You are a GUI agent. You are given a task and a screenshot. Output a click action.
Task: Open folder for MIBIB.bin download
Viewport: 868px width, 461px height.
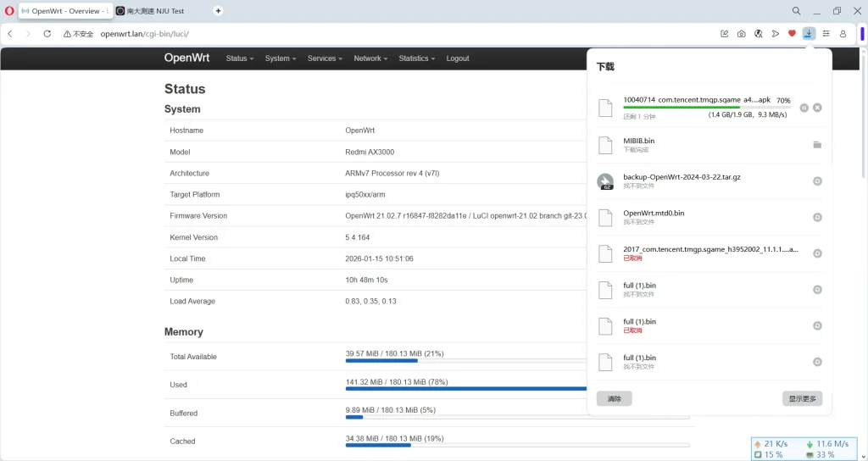point(817,145)
